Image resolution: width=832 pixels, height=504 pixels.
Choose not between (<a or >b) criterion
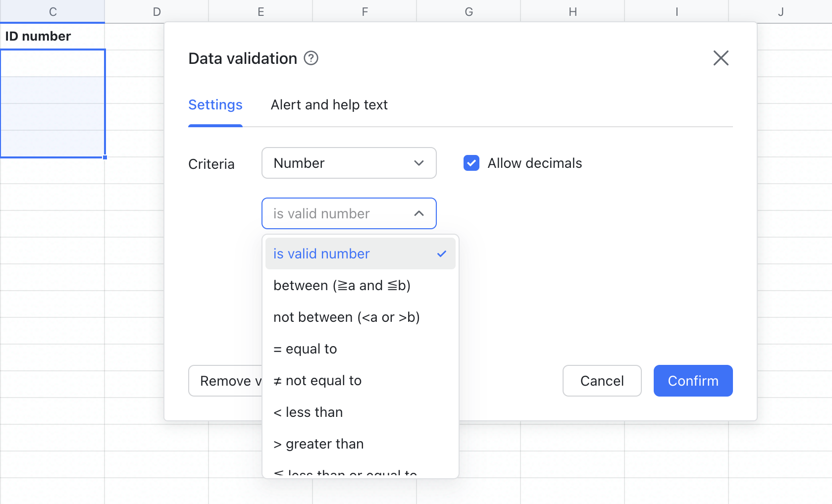[347, 317]
